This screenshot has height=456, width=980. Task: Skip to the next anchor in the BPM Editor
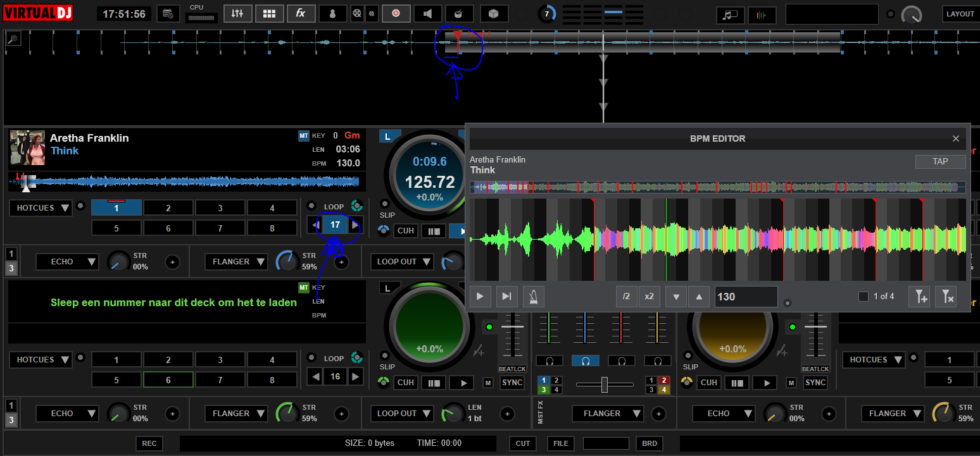[506, 296]
